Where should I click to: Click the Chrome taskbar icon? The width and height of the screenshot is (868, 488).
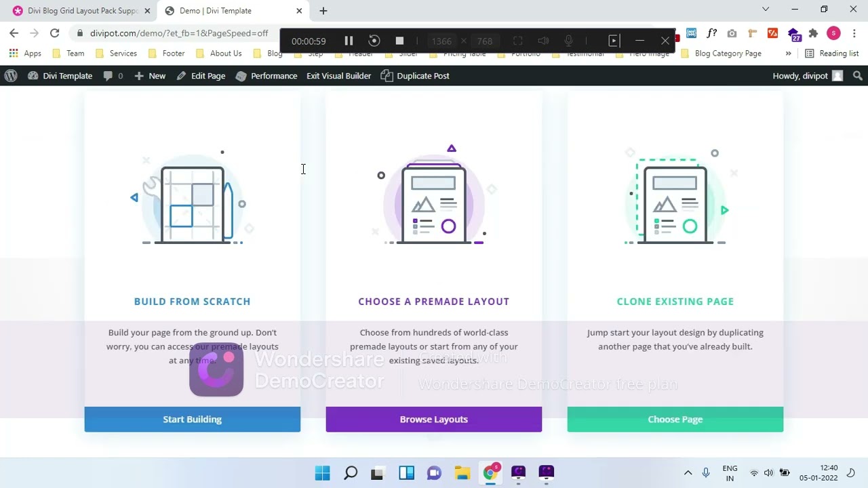pyautogui.click(x=490, y=472)
